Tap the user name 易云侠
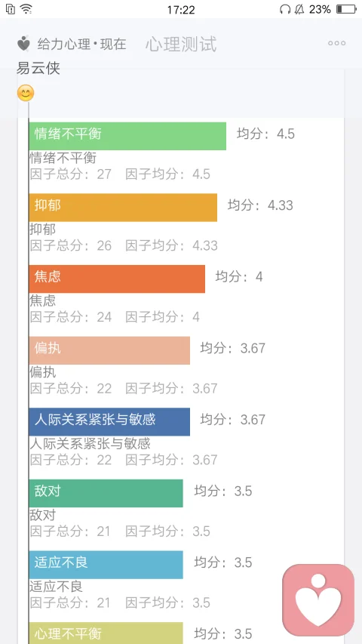 tap(38, 68)
